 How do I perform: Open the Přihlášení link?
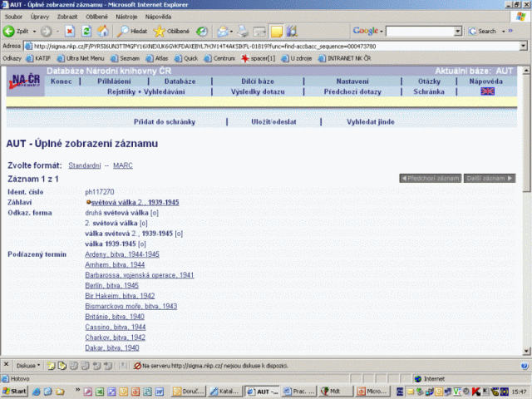point(114,81)
